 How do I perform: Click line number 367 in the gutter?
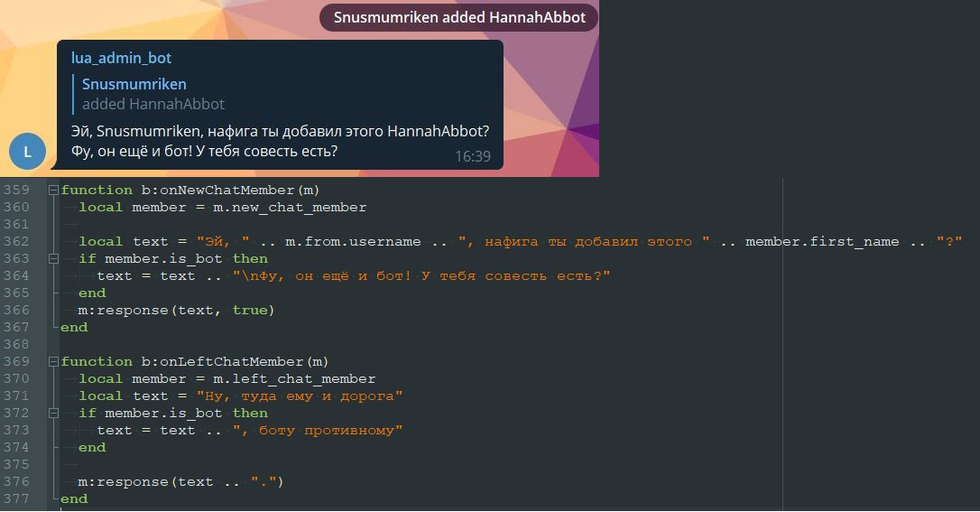16,327
